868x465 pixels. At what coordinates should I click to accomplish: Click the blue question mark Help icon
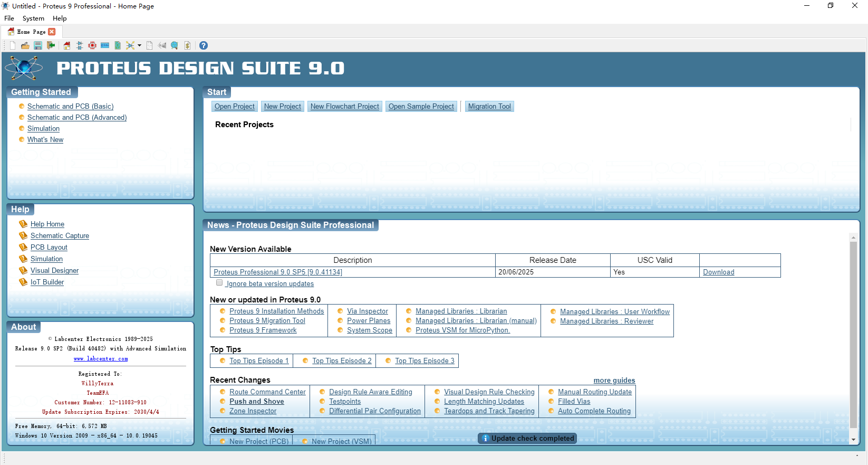[204, 45]
